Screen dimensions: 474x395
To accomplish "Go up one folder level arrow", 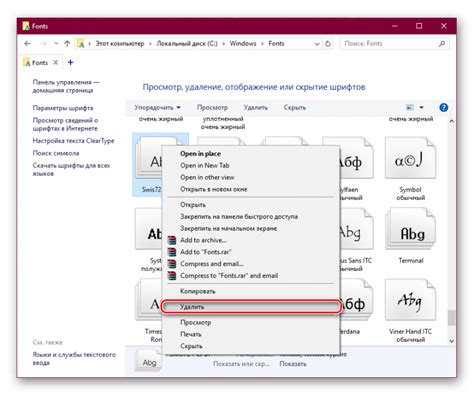I will [67, 44].
